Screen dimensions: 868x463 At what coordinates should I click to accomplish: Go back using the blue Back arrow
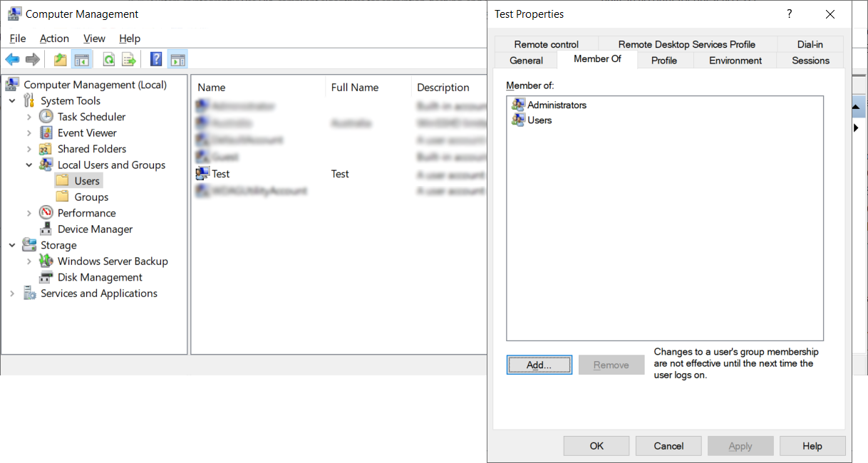12,60
